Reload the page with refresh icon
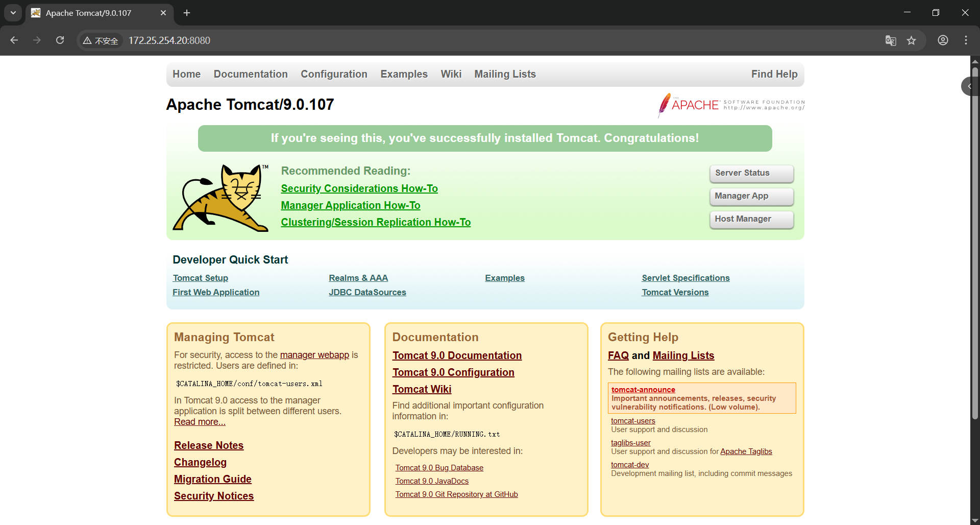Screen dimensions: 980x525 pyautogui.click(x=60, y=40)
